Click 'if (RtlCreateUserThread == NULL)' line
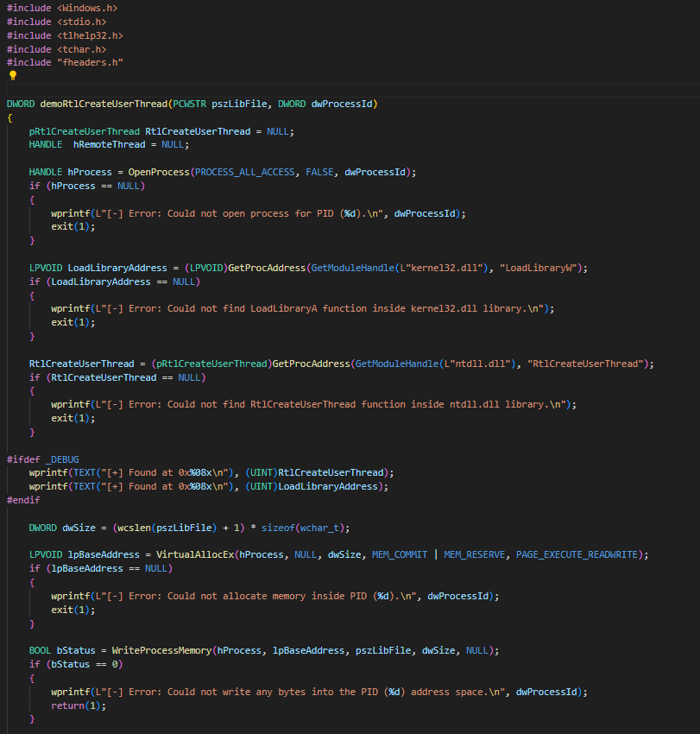Image resolution: width=700 pixels, height=734 pixels. click(x=117, y=377)
